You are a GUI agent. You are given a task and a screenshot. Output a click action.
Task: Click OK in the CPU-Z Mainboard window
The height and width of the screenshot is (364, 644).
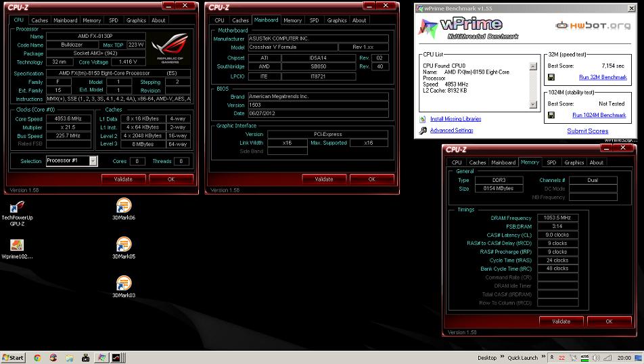(372, 179)
